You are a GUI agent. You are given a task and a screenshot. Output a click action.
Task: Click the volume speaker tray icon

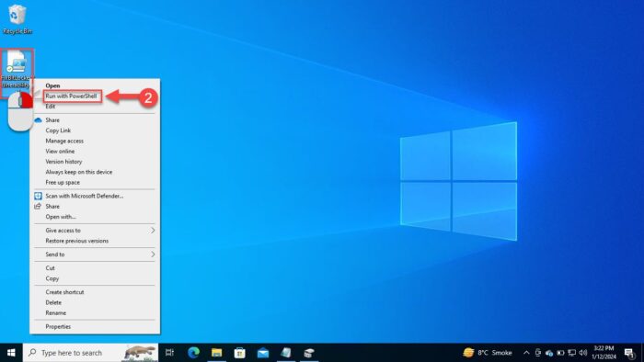tap(582, 353)
